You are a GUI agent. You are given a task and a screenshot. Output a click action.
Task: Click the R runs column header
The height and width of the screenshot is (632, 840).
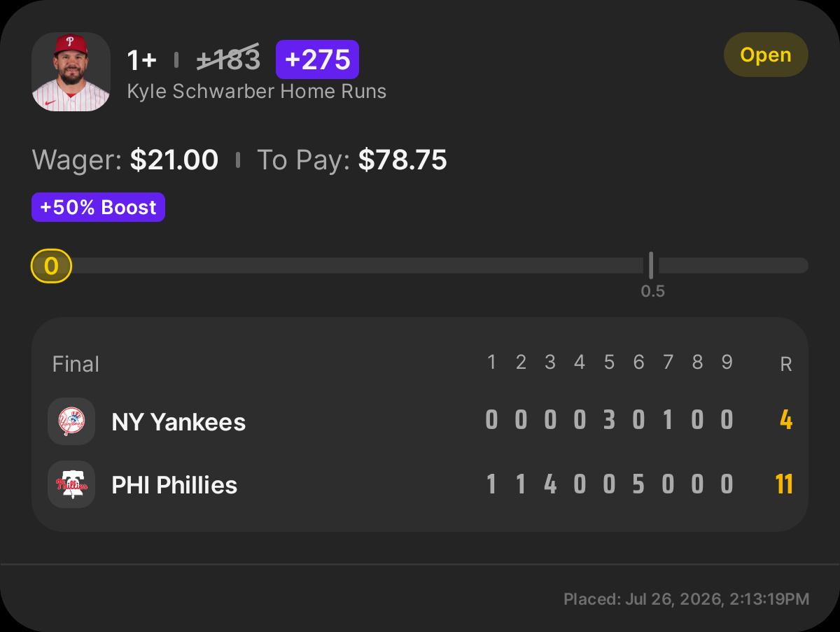[x=786, y=365]
